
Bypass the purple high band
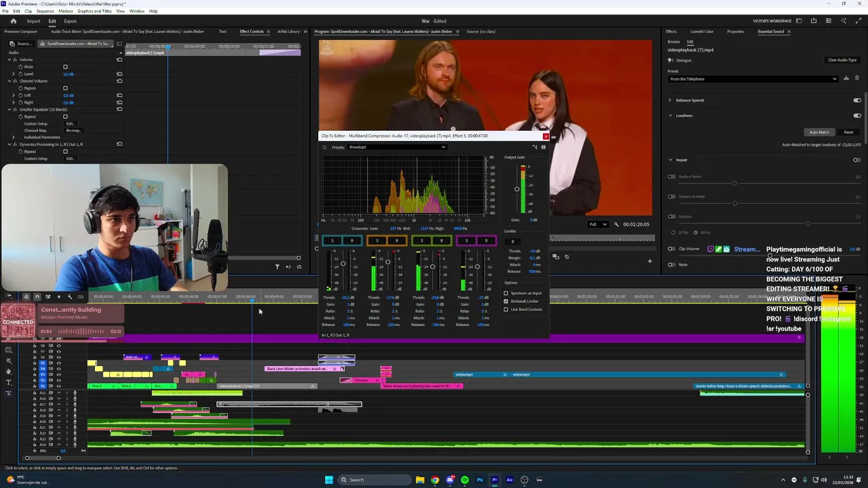coord(486,241)
